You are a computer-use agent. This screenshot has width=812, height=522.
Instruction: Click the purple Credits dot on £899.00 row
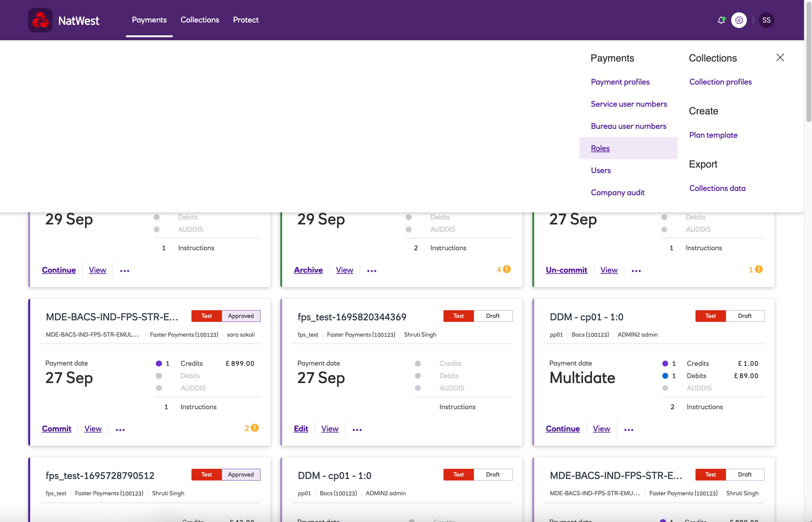click(x=159, y=364)
